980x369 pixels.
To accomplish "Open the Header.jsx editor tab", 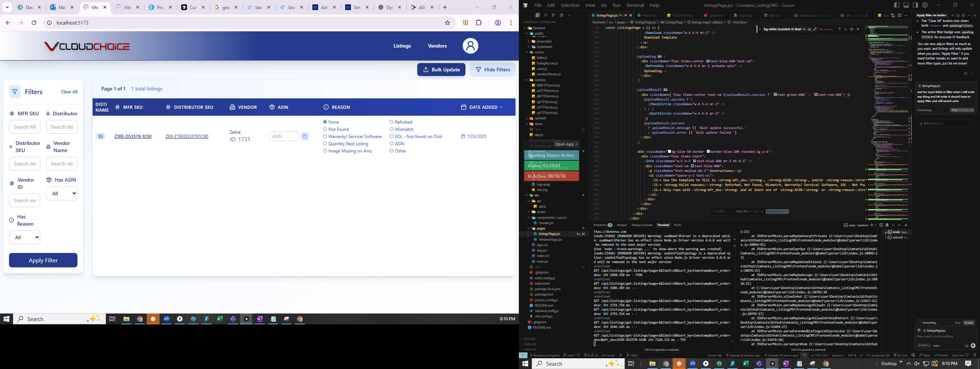I will (649, 15).
